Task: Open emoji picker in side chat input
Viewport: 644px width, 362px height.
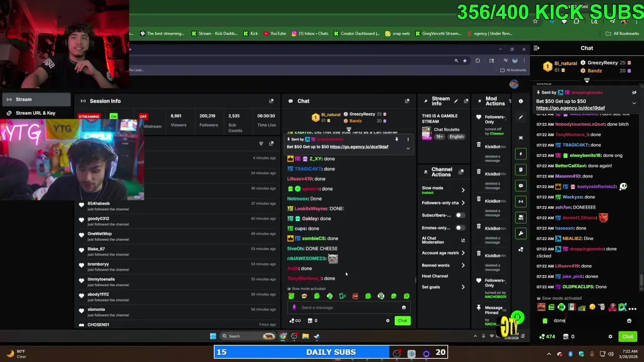Action: pyautogui.click(x=629, y=321)
